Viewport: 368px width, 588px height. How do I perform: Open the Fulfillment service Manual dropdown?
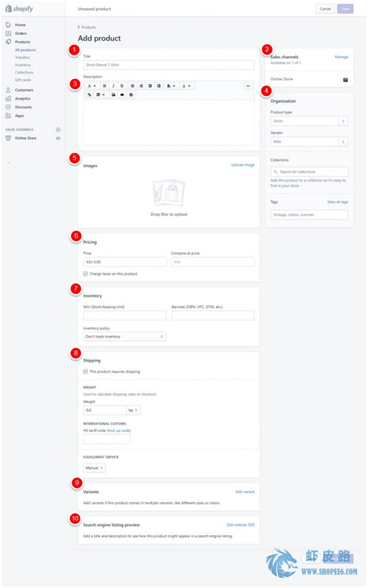(95, 468)
